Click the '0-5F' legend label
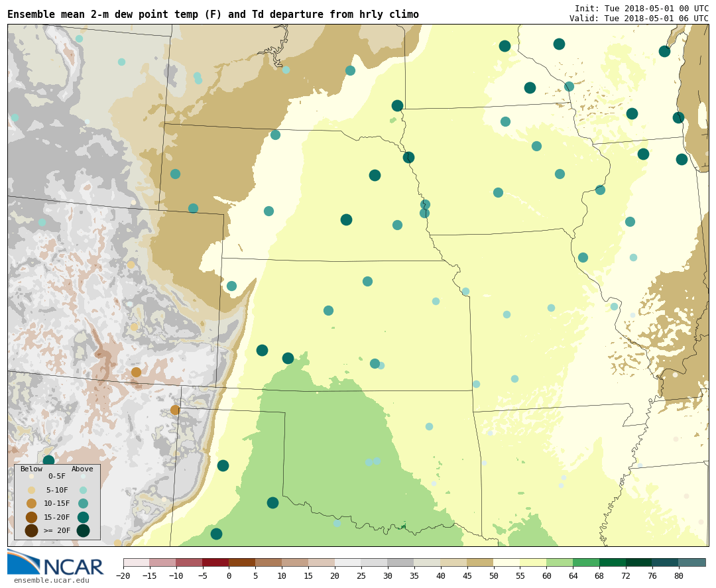The image size is (716, 588). (56, 476)
